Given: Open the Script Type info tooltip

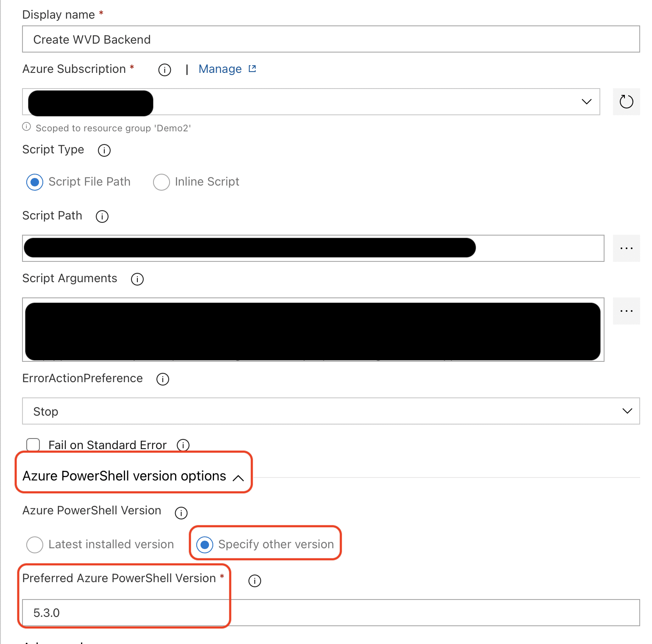Looking at the screenshot, I should 104,150.
